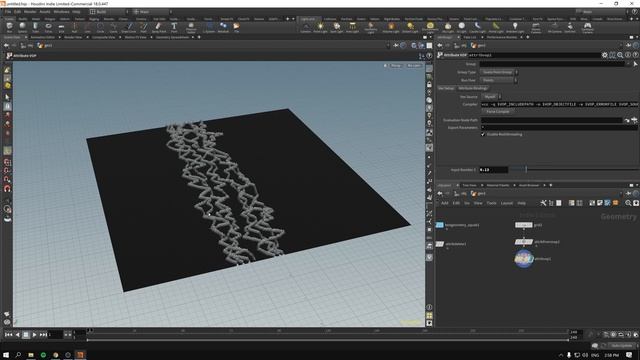Open the File menu
640x360 pixels.
[8, 12]
